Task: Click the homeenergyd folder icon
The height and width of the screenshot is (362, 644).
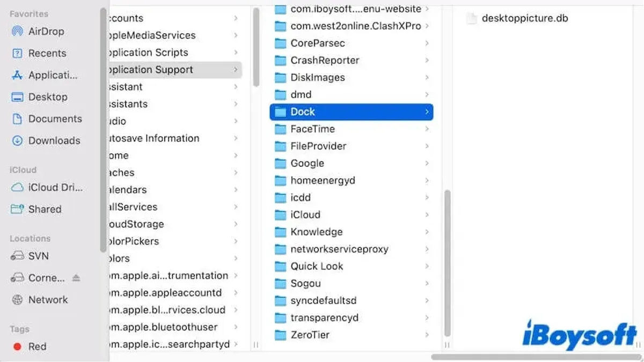Action: [x=280, y=180]
